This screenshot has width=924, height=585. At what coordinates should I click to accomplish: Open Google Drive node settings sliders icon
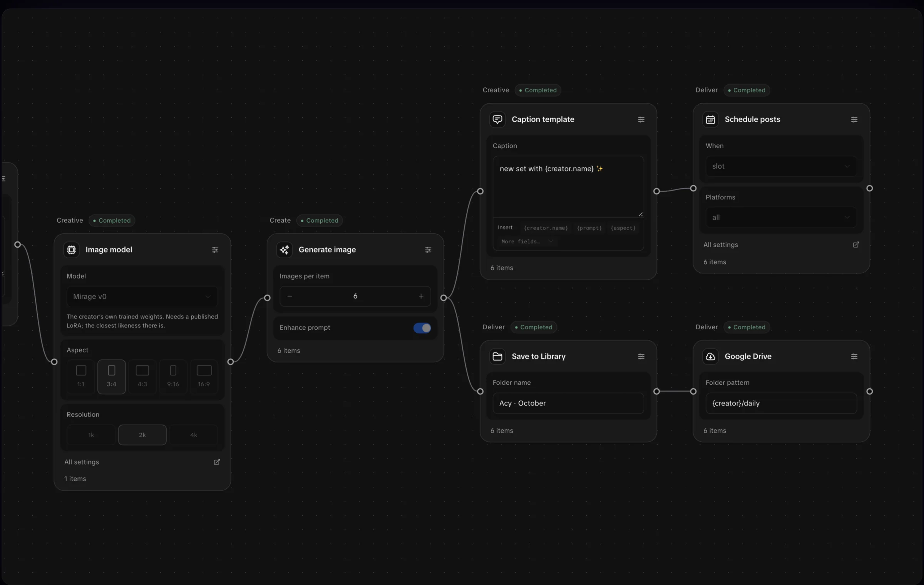(x=854, y=357)
